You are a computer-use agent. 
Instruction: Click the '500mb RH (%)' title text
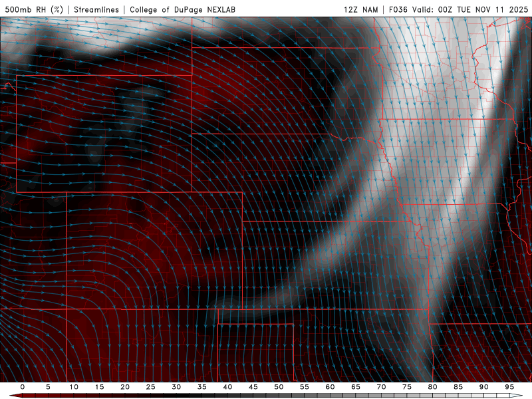click(34, 9)
